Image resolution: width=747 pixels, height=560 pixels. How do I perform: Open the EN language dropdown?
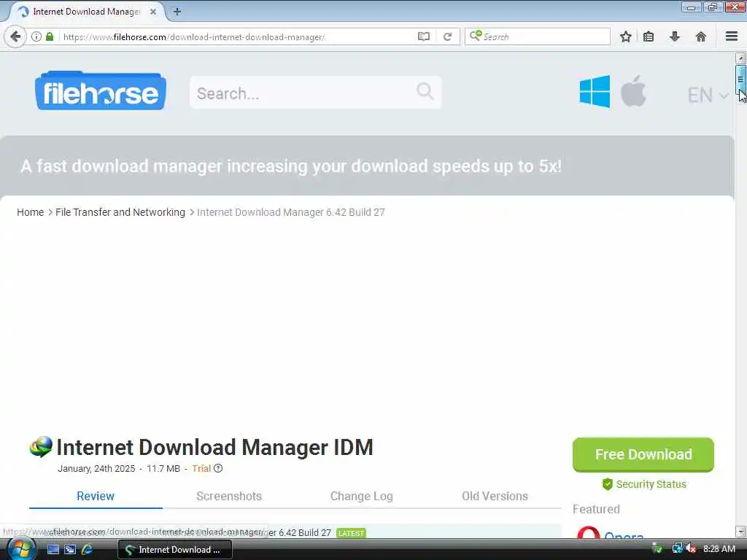[x=708, y=96]
